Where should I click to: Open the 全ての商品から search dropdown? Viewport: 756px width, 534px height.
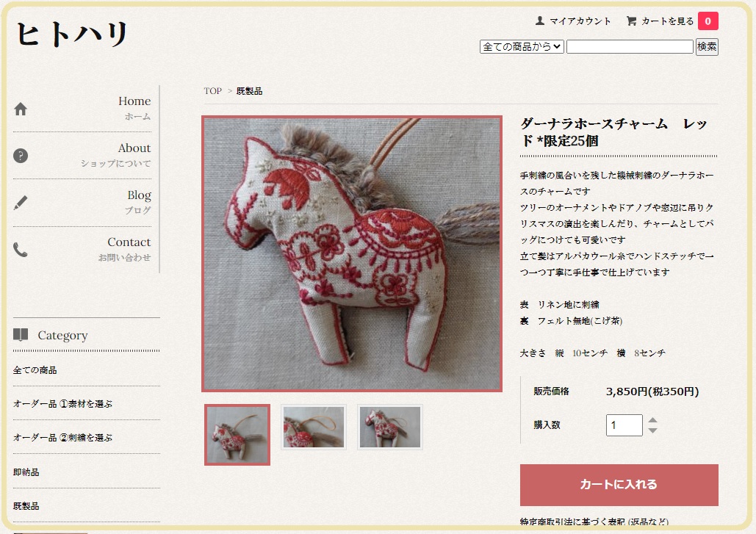point(522,47)
